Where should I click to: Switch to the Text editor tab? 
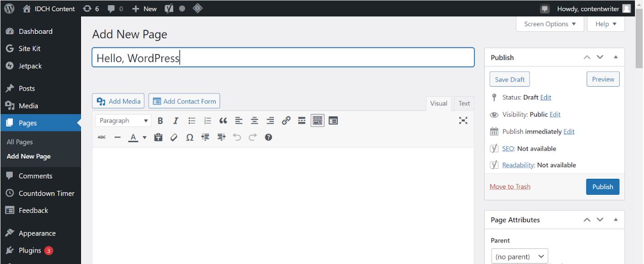pyautogui.click(x=464, y=103)
